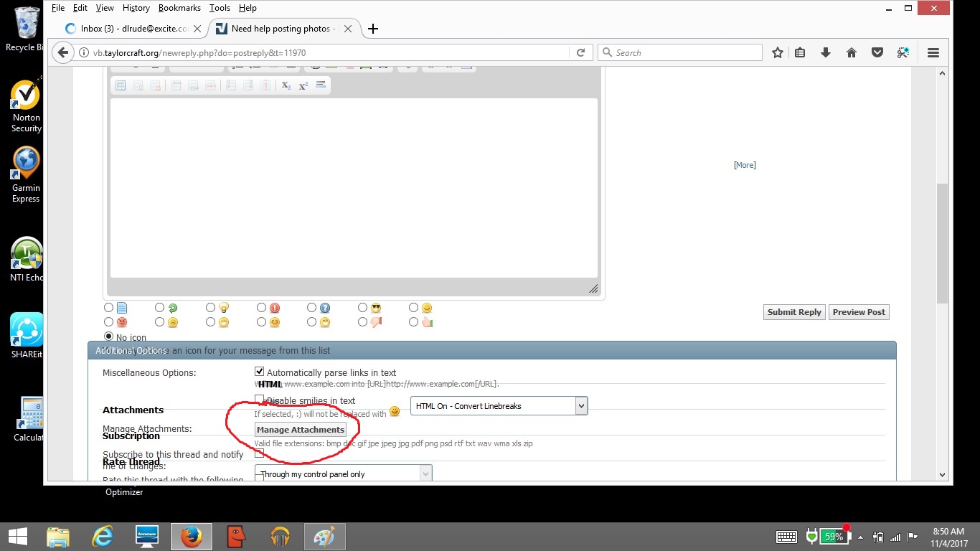Screen dimensions: 980x551
Task: Select the blue page post icon radio
Action: click(109, 308)
